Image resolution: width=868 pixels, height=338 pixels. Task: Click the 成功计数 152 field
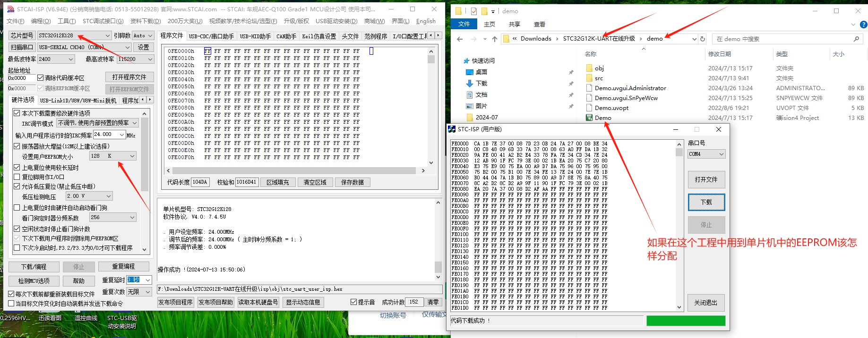(x=414, y=302)
